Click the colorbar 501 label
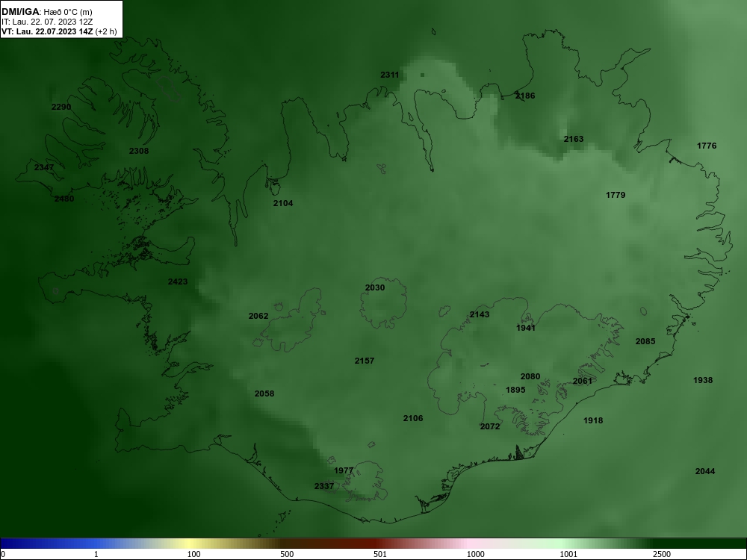The height and width of the screenshot is (560, 747). pos(380,554)
